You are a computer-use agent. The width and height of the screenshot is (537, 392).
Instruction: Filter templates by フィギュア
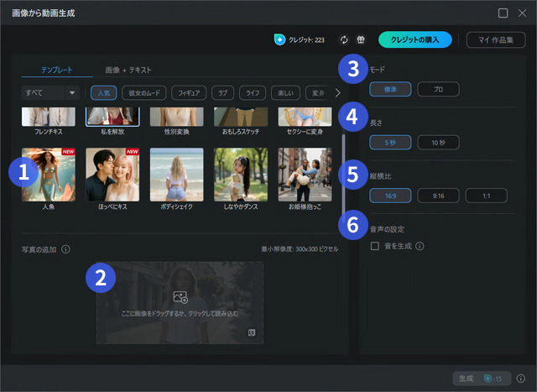coord(189,93)
